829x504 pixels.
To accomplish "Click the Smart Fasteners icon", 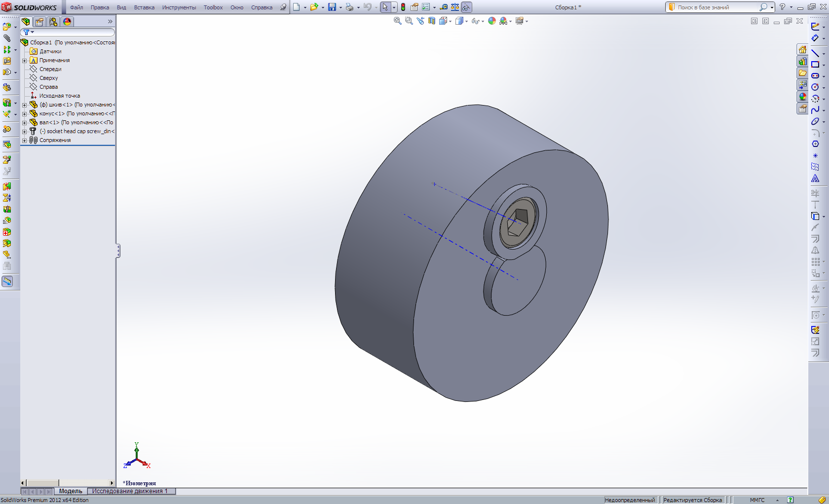I will pyautogui.click(x=7, y=61).
